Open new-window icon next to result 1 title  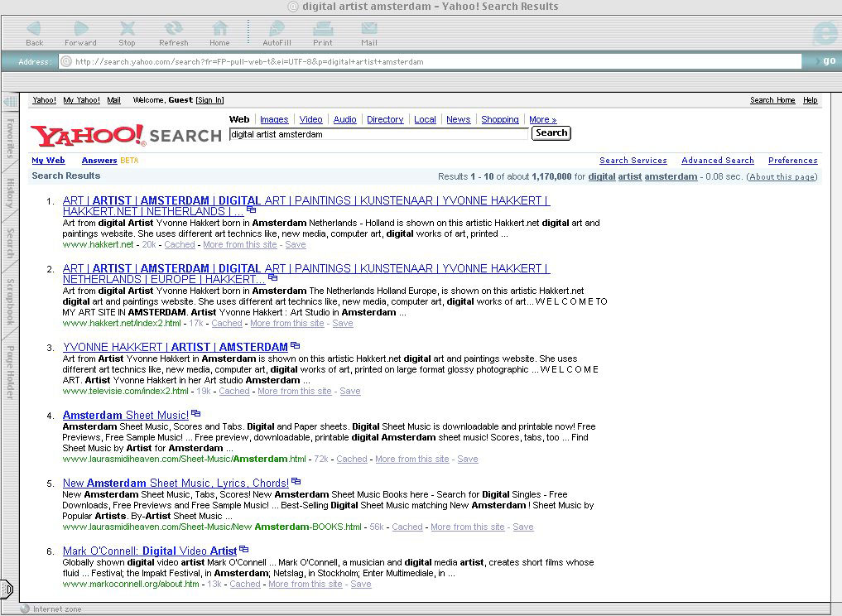click(252, 210)
